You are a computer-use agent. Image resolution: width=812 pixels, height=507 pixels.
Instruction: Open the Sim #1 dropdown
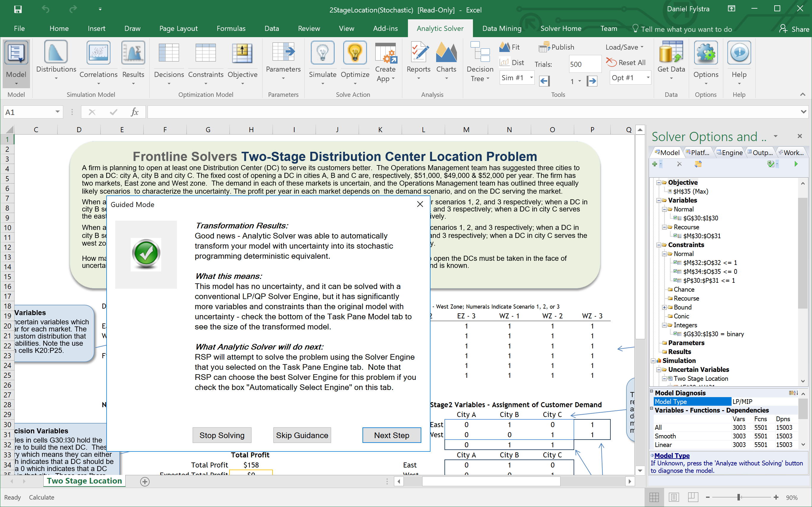[531, 78]
